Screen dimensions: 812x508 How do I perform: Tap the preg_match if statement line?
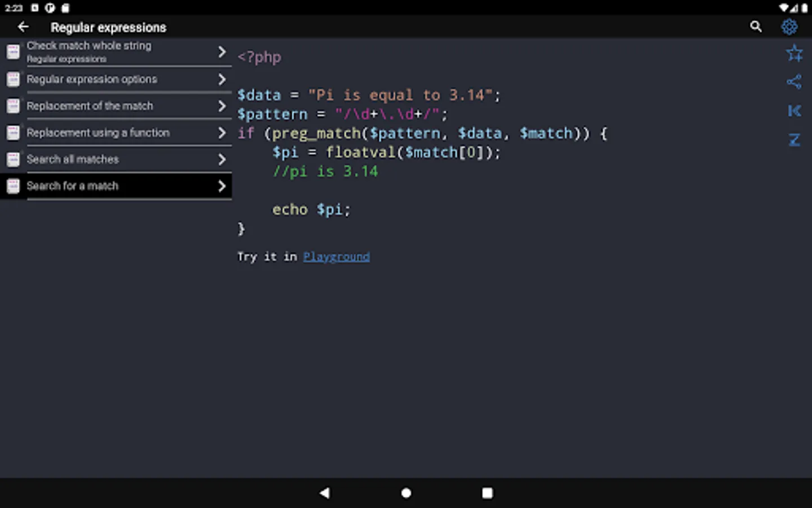pos(422,133)
